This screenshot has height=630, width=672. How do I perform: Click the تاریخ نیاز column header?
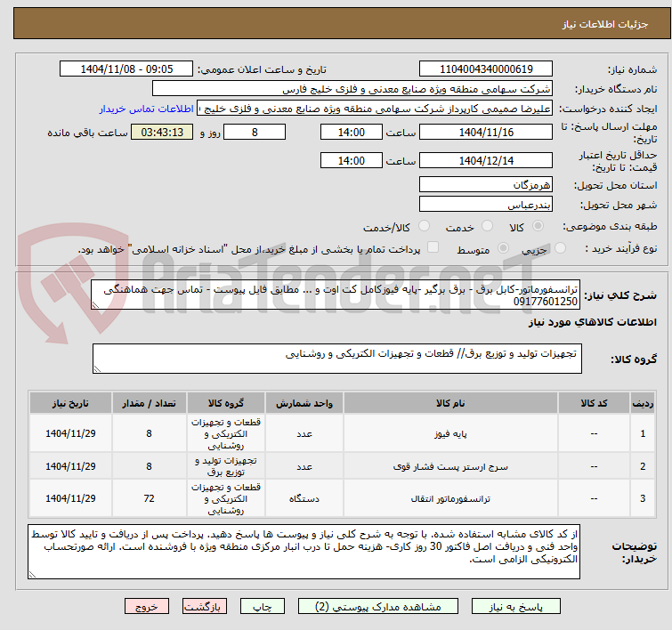click(x=70, y=403)
